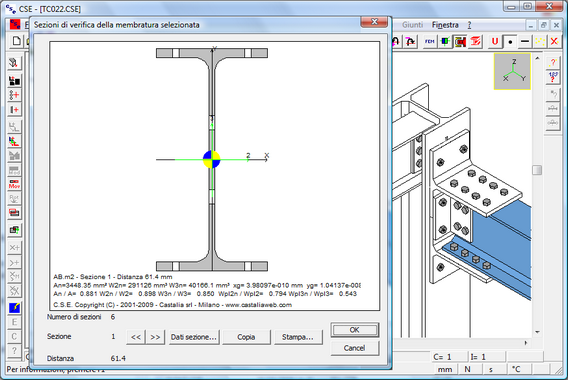Confirm the dialog with OK

[354, 330]
